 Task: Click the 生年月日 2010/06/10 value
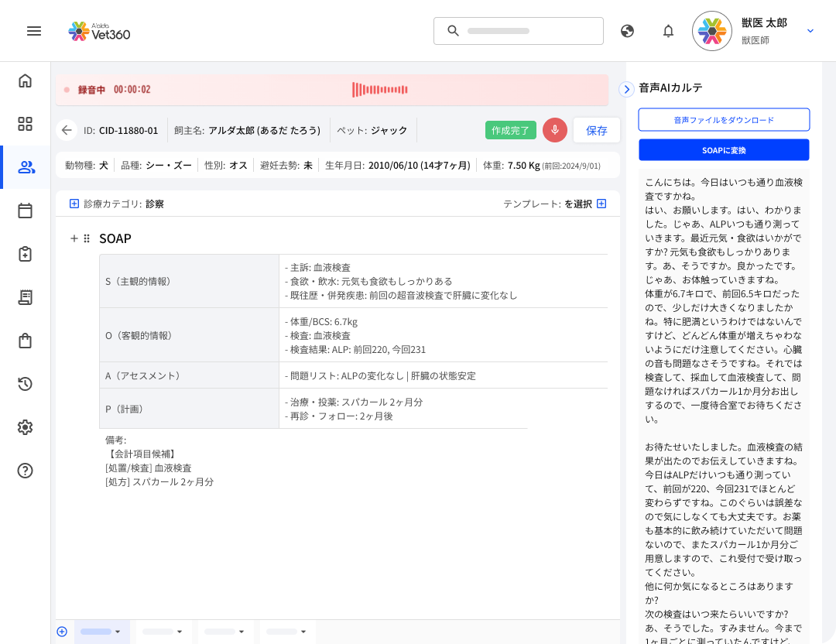419,166
